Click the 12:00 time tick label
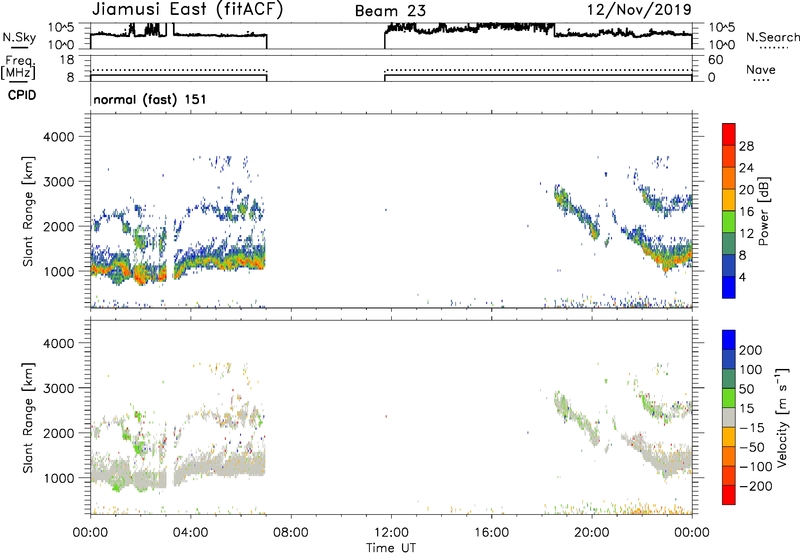This screenshot has width=800, height=554. pos(391,533)
